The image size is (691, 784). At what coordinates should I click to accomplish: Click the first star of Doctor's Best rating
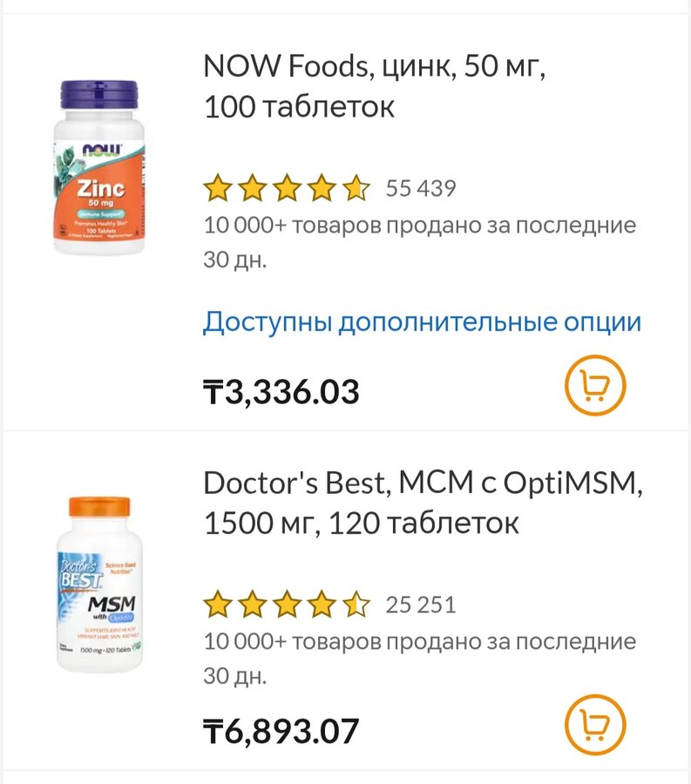click(217, 605)
